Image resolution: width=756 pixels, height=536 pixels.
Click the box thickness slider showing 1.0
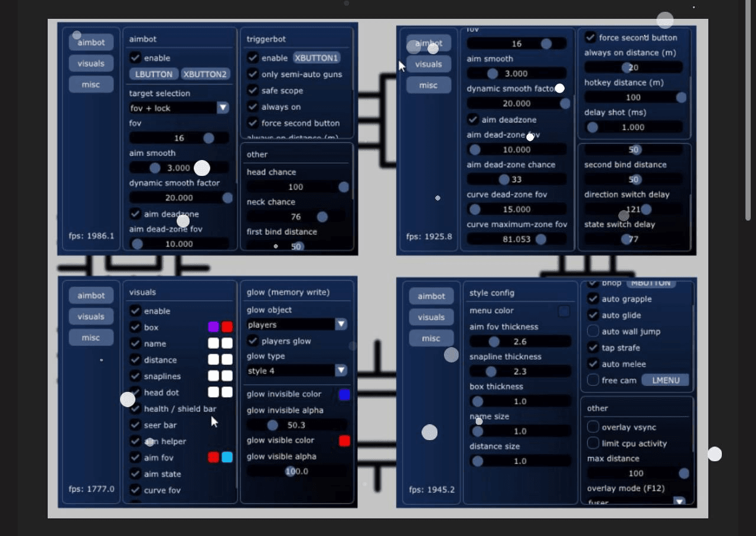(520, 401)
